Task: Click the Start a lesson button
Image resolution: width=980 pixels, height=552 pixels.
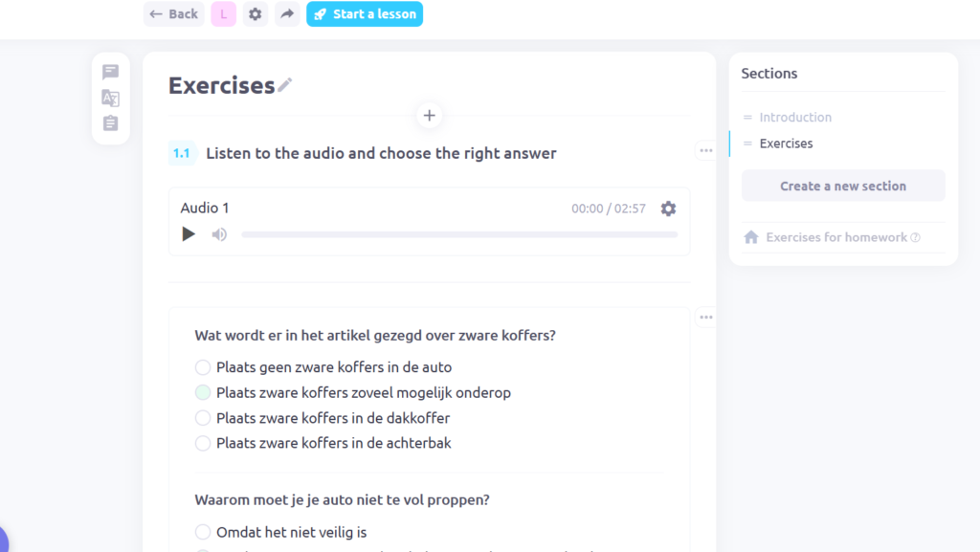Action: click(x=365, y=13)
